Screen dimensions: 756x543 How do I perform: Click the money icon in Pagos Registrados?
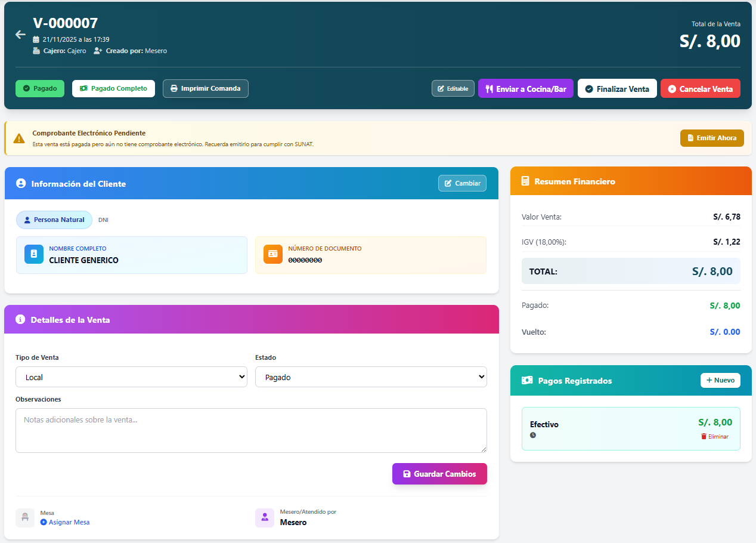pyautogui.click(x=527, y=381)
